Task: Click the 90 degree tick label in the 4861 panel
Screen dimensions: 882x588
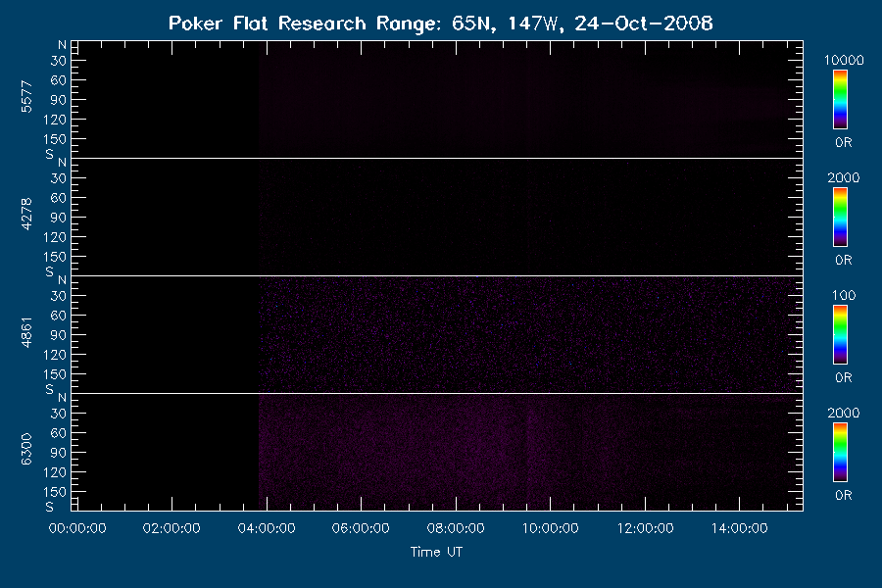Action: 59,335
